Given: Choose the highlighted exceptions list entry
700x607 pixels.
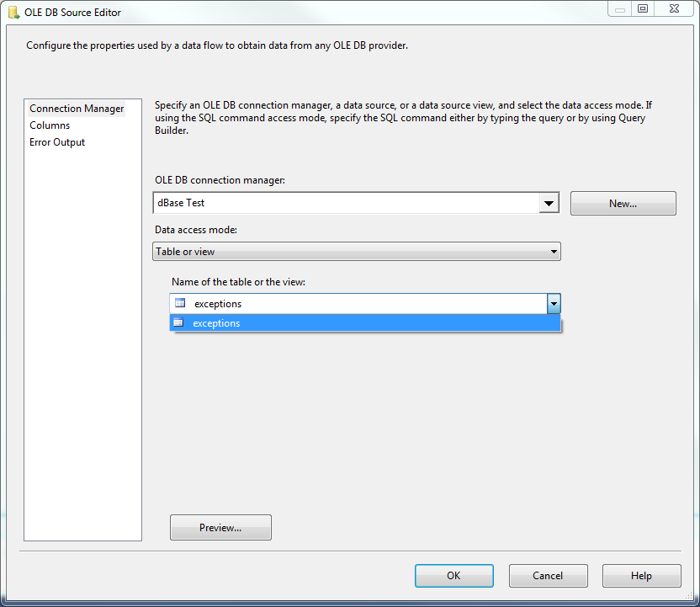Looking at the screenshot, I should pyautogui.click(x=365, y=323).
